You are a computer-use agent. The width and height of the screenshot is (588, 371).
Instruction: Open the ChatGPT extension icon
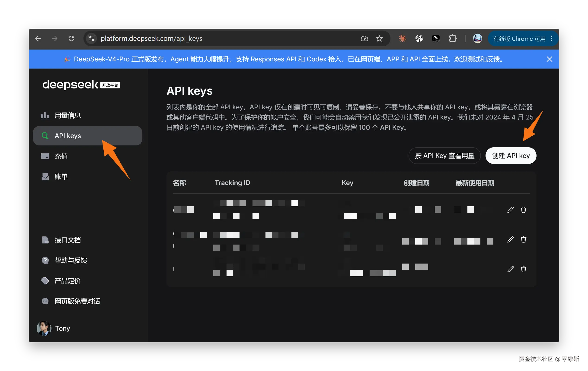tap(419, 38)
